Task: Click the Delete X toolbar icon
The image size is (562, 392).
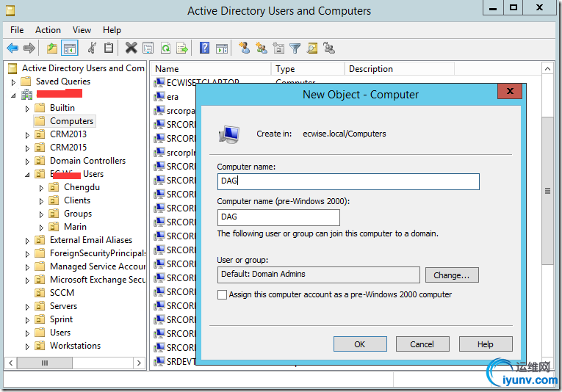Action: (x=132, y=48)
